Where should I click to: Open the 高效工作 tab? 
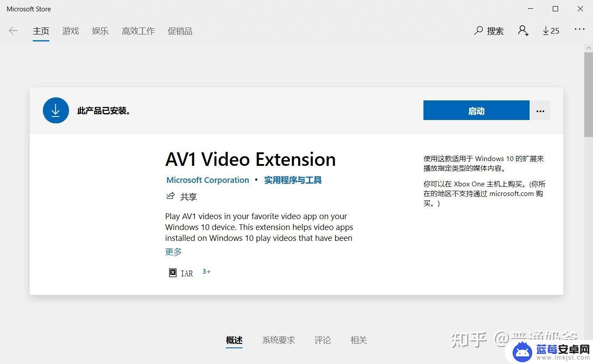click(139, 31)
